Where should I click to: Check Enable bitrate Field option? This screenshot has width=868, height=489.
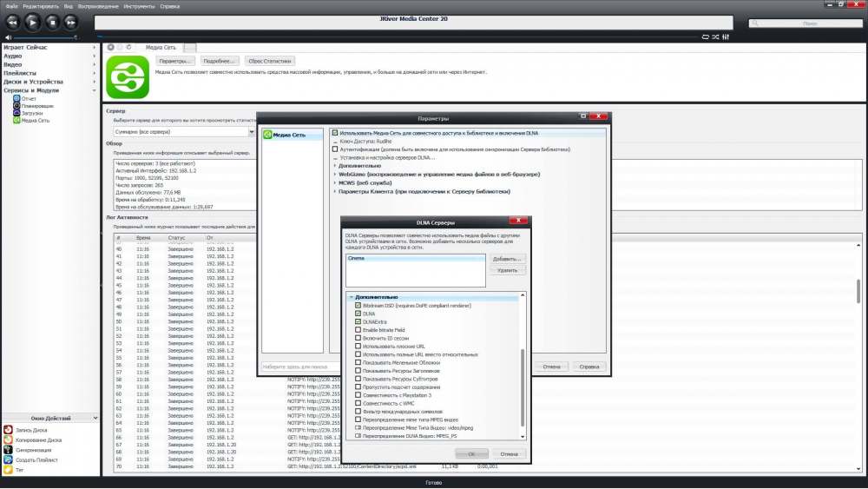tap(358, 329)
